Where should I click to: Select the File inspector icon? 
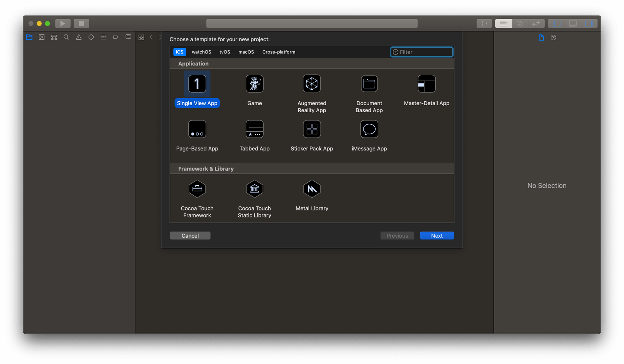(x=541, y=37)
